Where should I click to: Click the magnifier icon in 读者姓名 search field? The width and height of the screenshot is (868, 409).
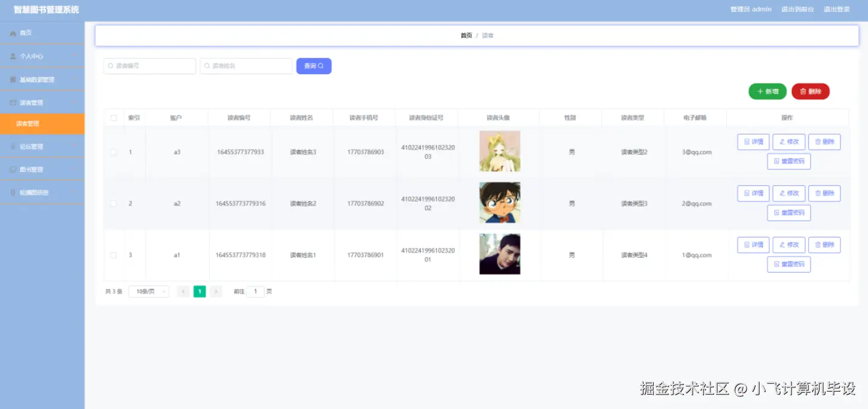click(207, 66)
